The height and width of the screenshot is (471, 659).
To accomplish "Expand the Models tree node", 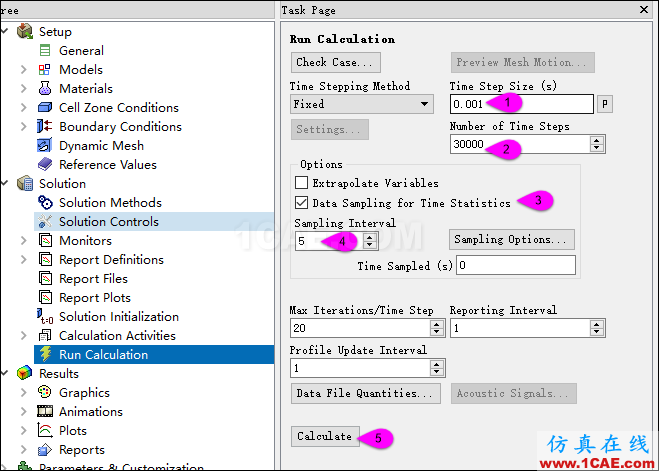I will pyautogui.click(x=24, y=70).
